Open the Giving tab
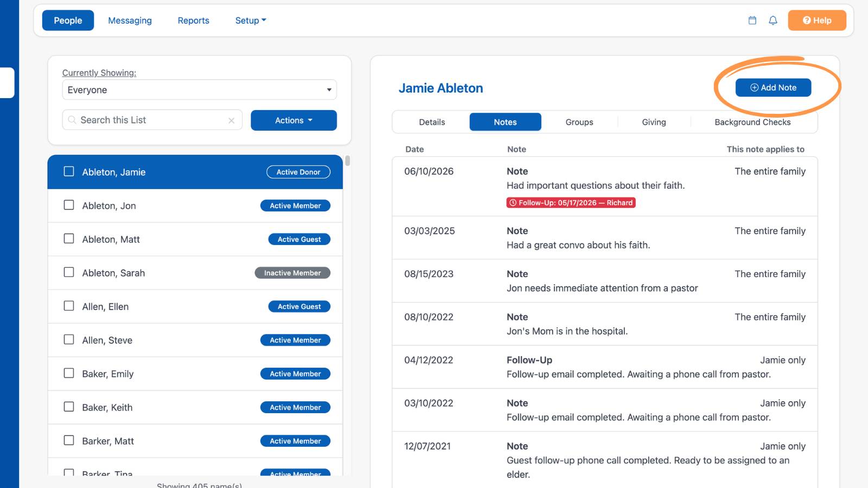The image size is (868, 488). click(x=654, y=122)
